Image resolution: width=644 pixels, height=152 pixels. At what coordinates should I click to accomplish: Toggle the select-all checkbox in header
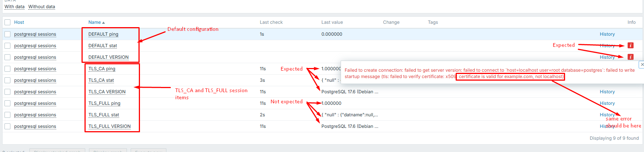point(7,22)
